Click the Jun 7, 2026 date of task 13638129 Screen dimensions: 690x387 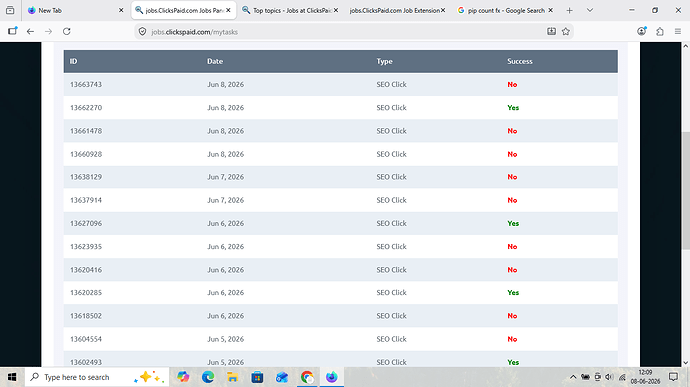tap(225, 177)
